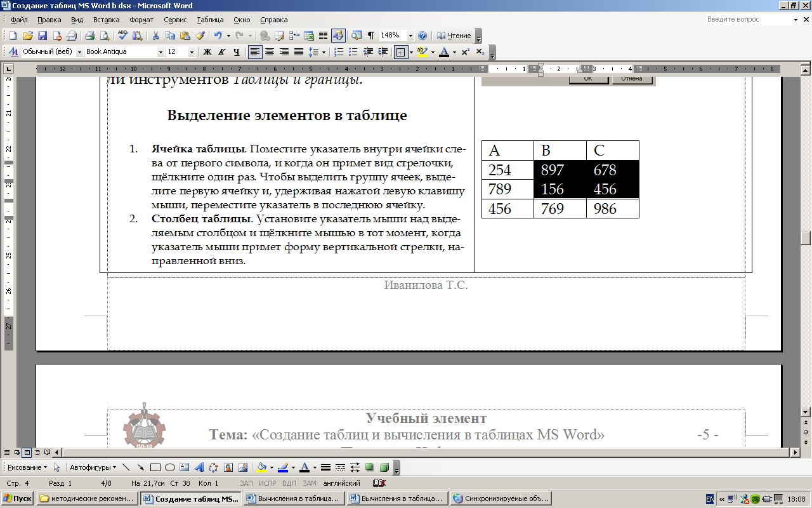Click the spelling and grammar check icon
Viewport: 812px width, 508px height.
(x=122, y=36)
